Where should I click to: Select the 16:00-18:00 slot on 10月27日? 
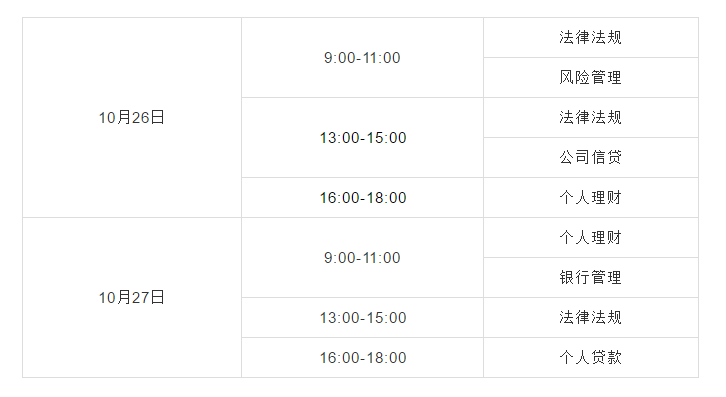pyautogui.click(x=362, y=358)
